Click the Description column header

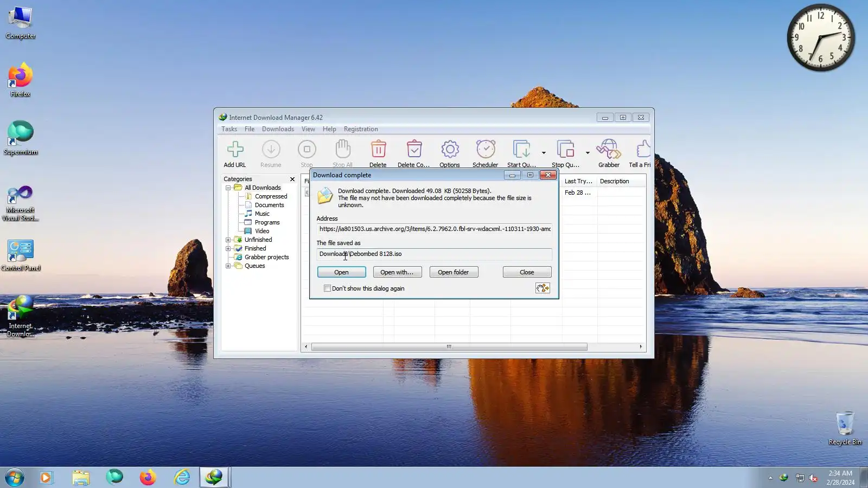point(621,181)
